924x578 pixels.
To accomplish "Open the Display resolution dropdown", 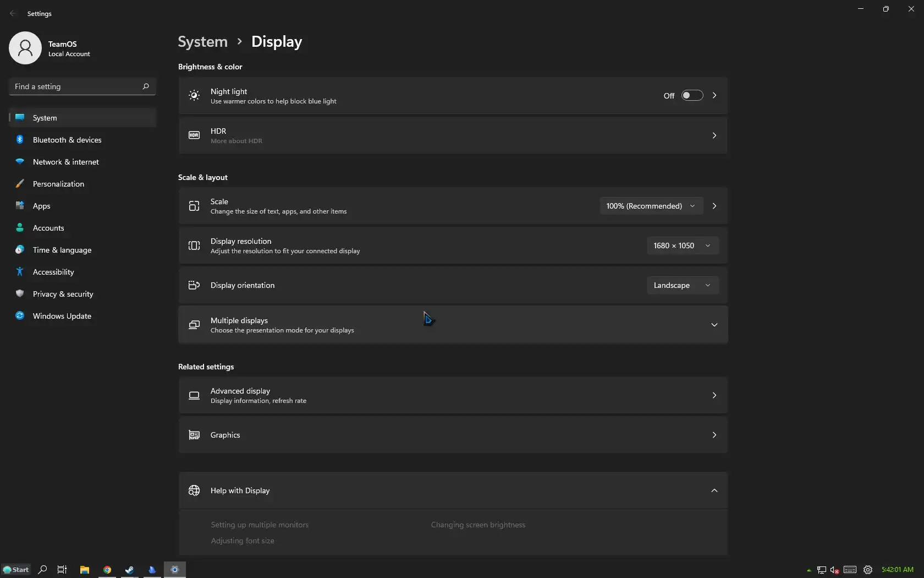I will 682,246.
